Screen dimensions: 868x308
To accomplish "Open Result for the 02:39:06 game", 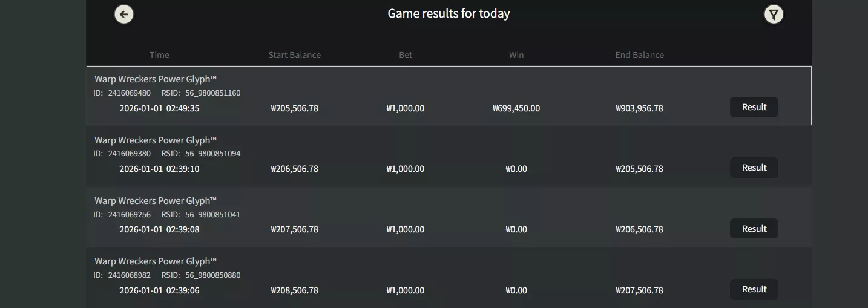I will point(754,289).
